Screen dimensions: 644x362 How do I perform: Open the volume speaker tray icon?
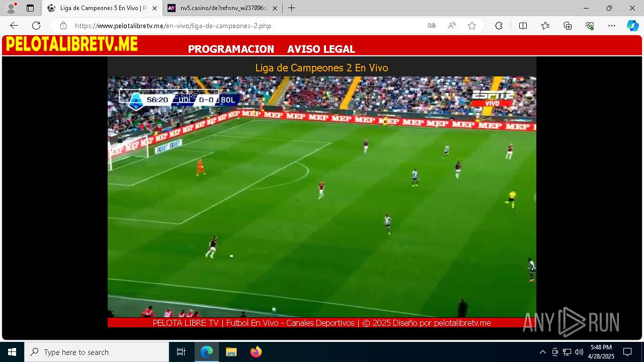(x=579, y=352)
